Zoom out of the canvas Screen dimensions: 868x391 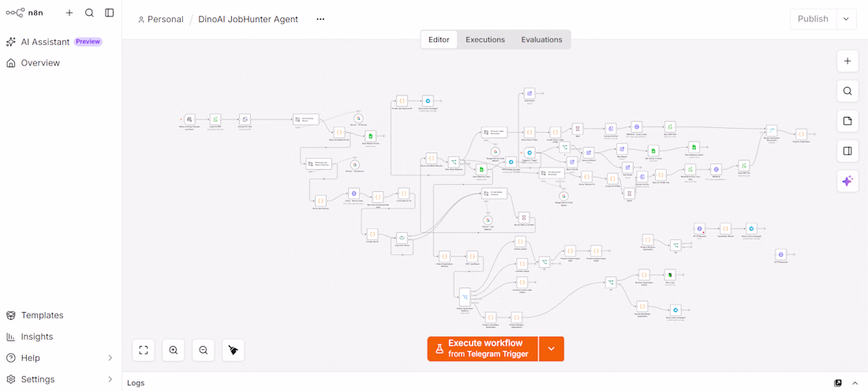pyautogui.click(x=203, y=350)
